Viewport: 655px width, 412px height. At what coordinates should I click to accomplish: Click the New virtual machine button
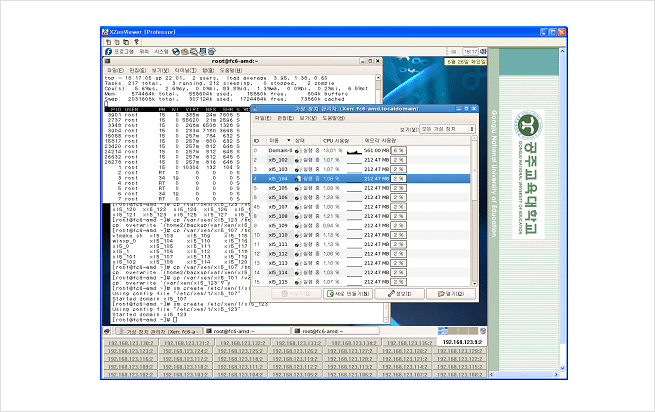[348, 294]
